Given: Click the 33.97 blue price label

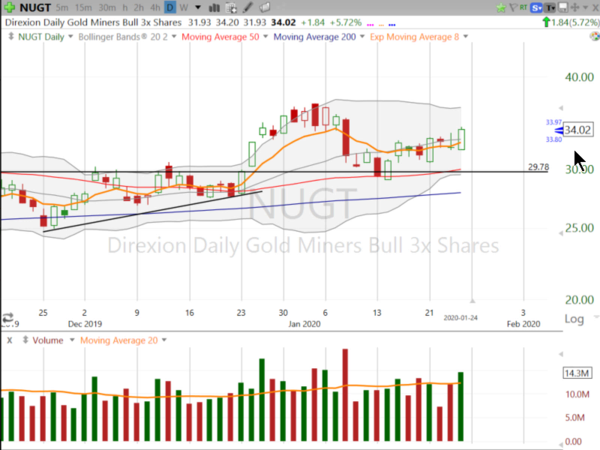Looking at the screenshot, I should coord(554,122).
